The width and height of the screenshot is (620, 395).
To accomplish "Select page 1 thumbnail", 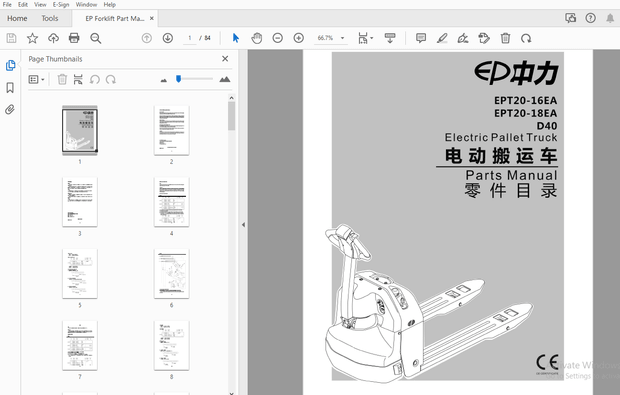I will 80,130.
